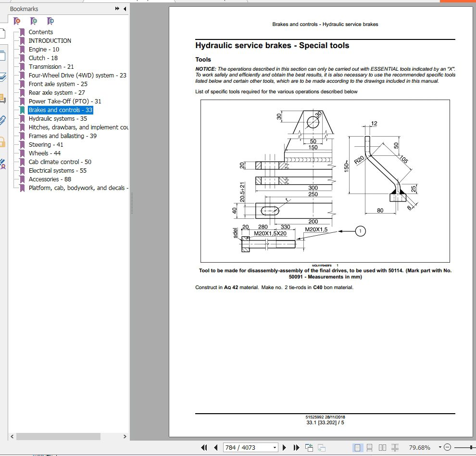Open Steering - 41 bookmark
This screenshot has width=476, height=456.
pos(46,145)
